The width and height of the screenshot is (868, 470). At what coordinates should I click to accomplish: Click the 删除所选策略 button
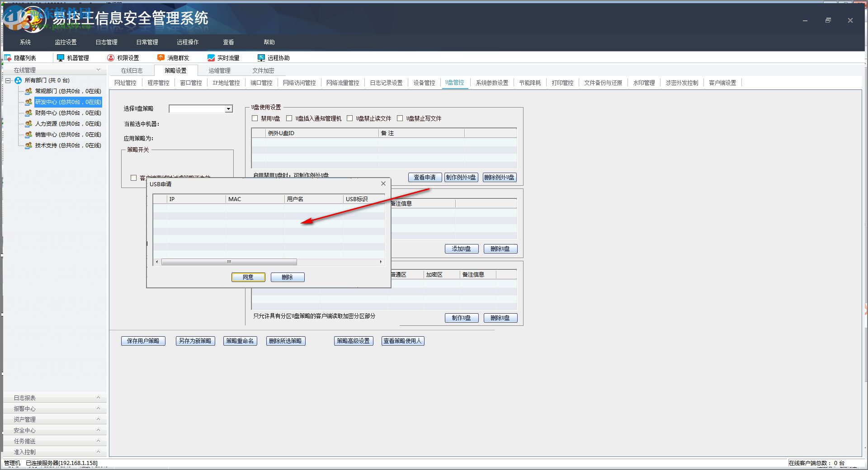coord(286,341)
